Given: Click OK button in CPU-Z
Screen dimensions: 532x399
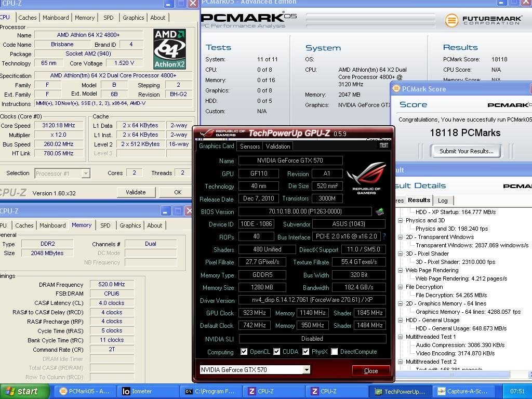Looking at the screenshot, I should click(178, 192).
